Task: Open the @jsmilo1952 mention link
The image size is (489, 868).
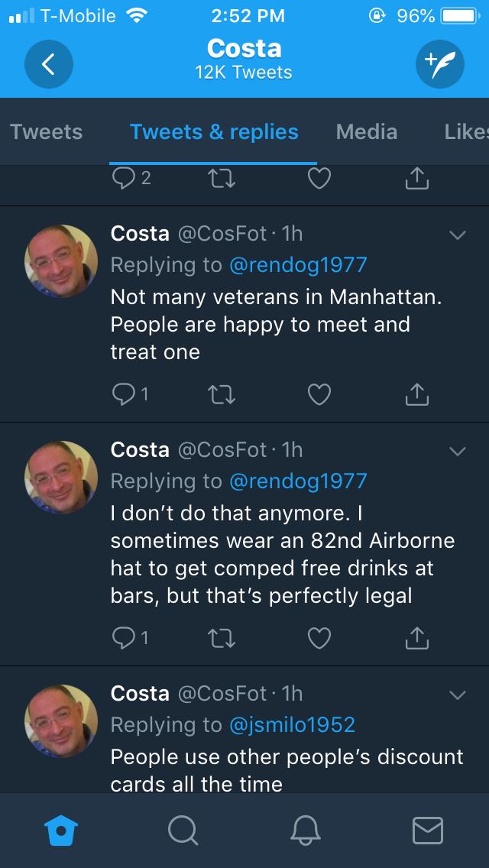Action: pyautogui.click(x=292, y=724)
